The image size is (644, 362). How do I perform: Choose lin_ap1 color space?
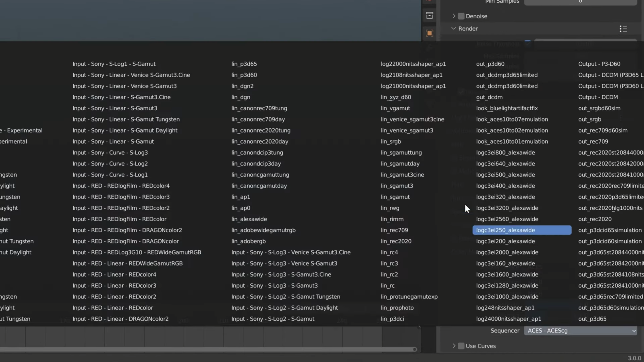(x=240, y=197)
